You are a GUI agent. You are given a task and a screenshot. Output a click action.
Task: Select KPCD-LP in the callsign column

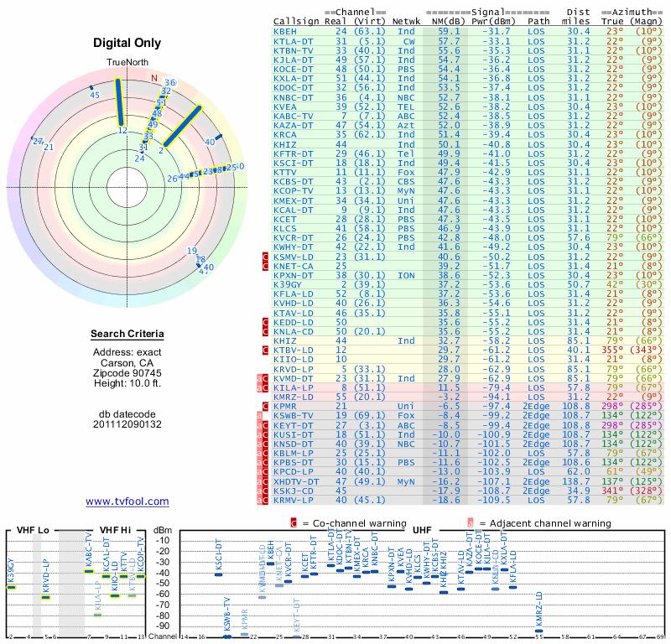293,471
